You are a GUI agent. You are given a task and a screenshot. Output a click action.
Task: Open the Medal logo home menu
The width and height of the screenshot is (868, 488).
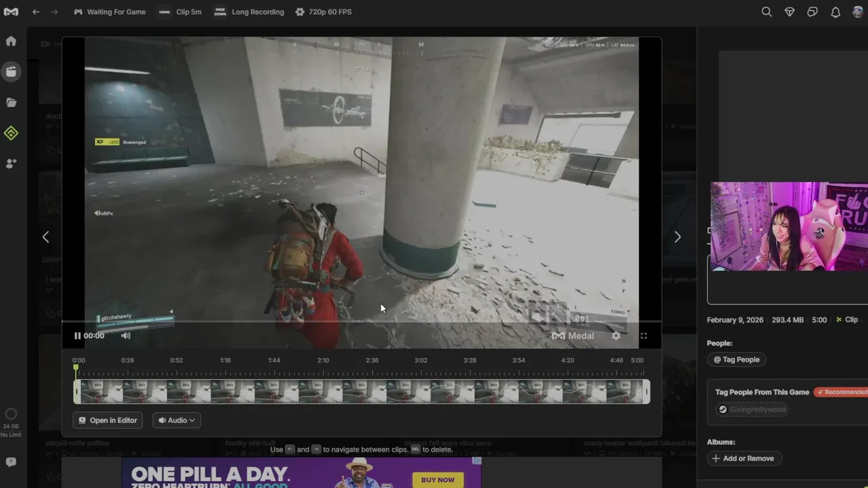(x=11, y=12)
